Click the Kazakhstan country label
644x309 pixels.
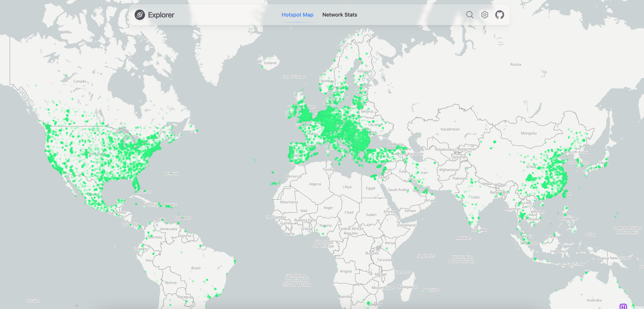pyautogui.click(x=450, y=129)
